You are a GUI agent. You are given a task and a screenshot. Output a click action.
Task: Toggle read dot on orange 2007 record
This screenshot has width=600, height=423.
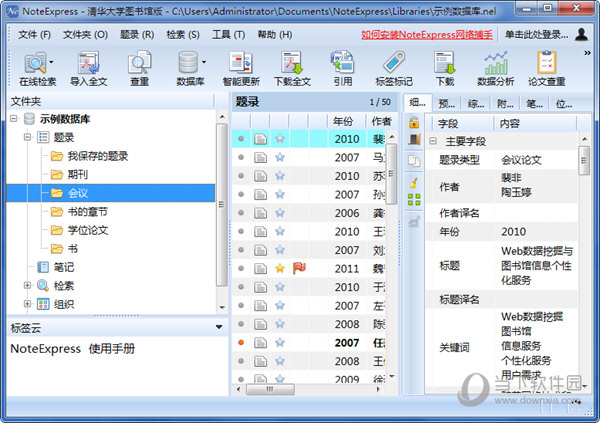pyautogui.click(x=241, y=342)
